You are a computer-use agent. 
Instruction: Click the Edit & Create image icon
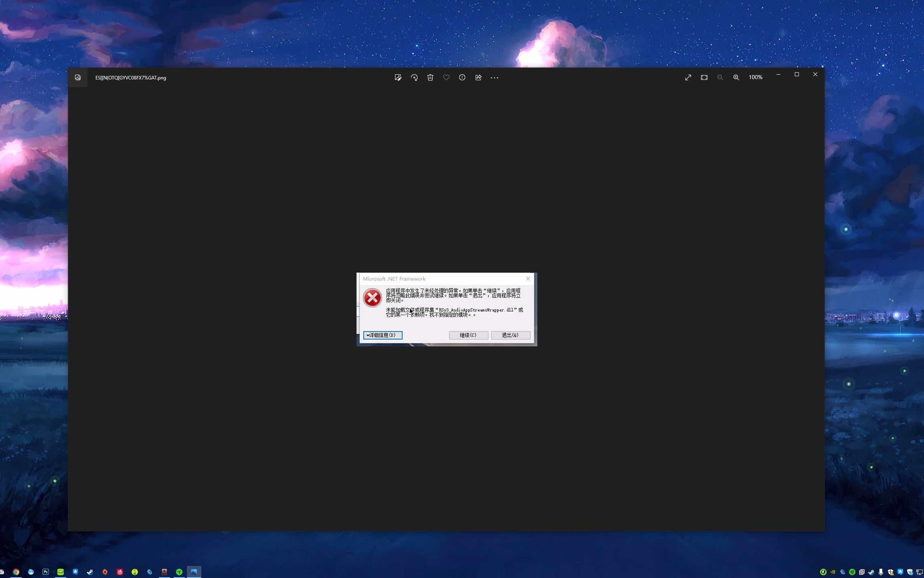click(x=398, y=77)
